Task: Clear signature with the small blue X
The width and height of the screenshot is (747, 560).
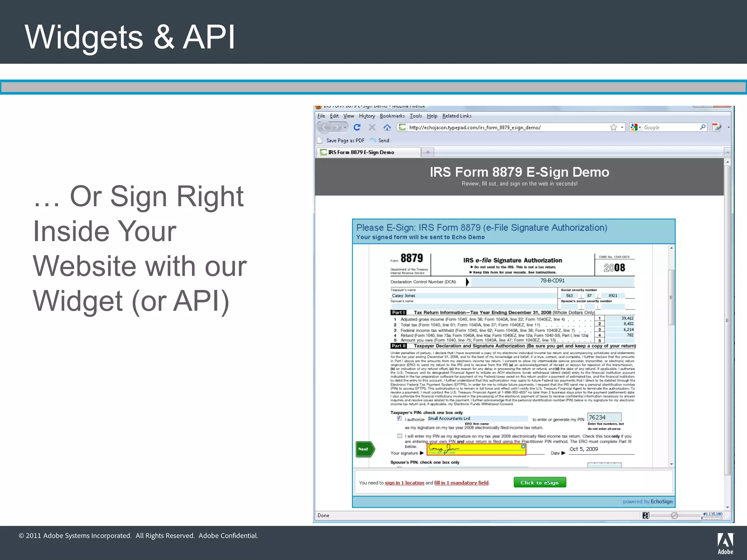Action: click(x=523, y=447)
